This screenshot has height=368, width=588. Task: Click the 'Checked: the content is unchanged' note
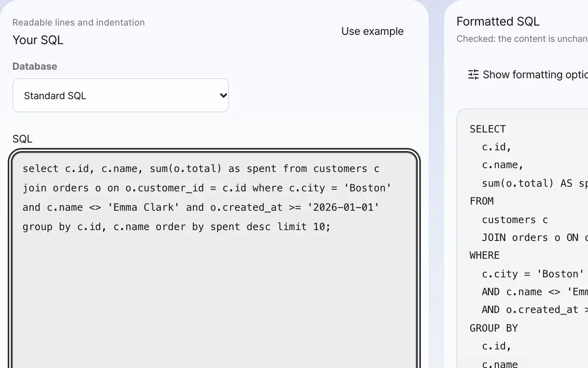[x=522, y=39]
